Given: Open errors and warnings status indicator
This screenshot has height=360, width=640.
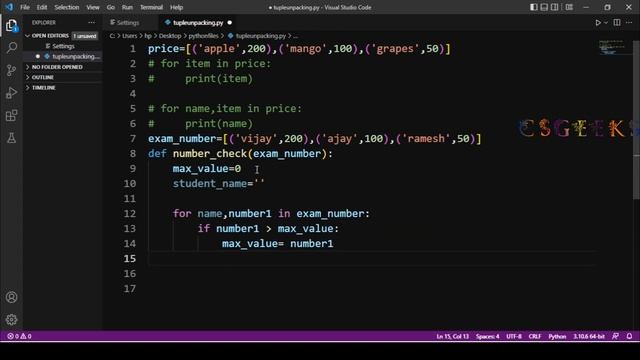Looking at the screenshot, I should click(19, 336).
